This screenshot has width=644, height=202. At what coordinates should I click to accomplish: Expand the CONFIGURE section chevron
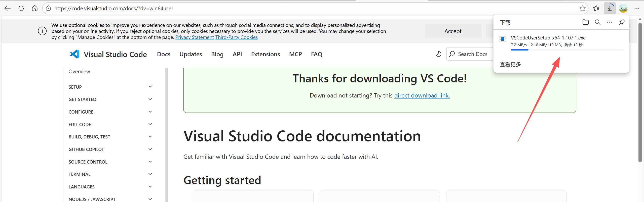(150, 112)
